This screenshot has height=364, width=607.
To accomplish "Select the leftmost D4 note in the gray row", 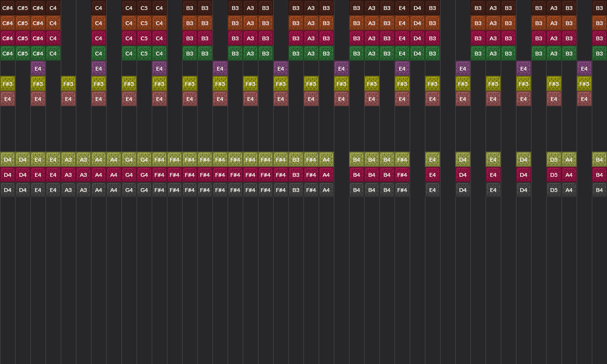I will click(8, 190).
